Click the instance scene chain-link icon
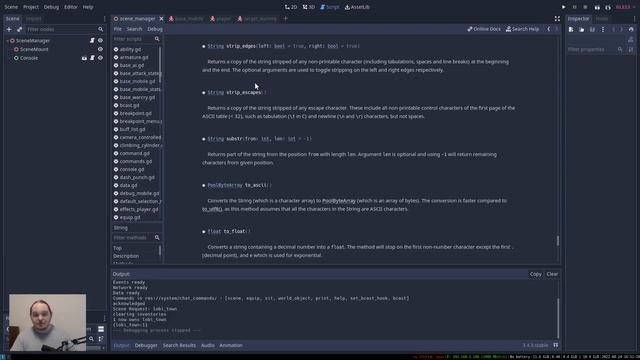The image size is (640, 360). tap(19, 29)
